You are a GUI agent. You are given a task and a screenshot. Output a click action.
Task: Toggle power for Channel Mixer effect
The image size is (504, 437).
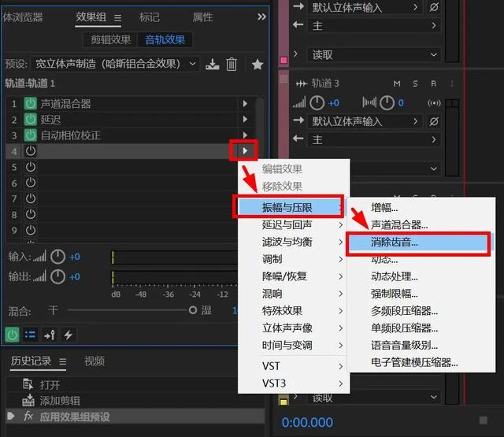click(31, 104)
